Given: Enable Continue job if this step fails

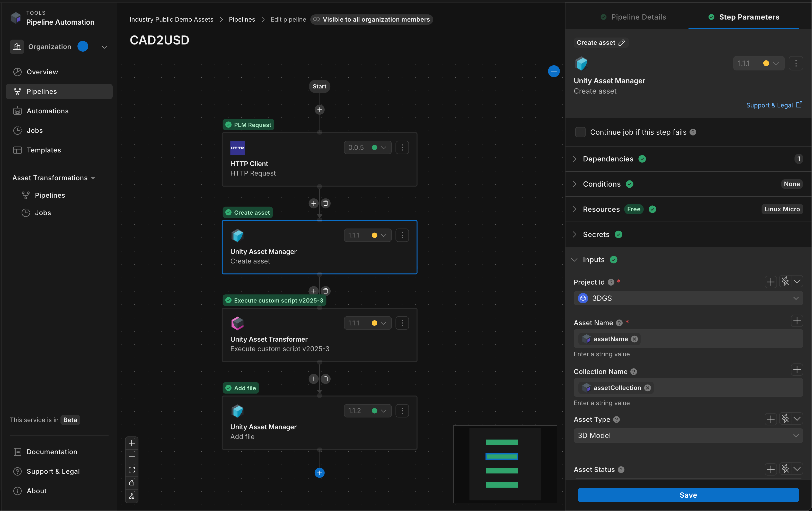Looking at the screenshot, I should pos(580,132).
